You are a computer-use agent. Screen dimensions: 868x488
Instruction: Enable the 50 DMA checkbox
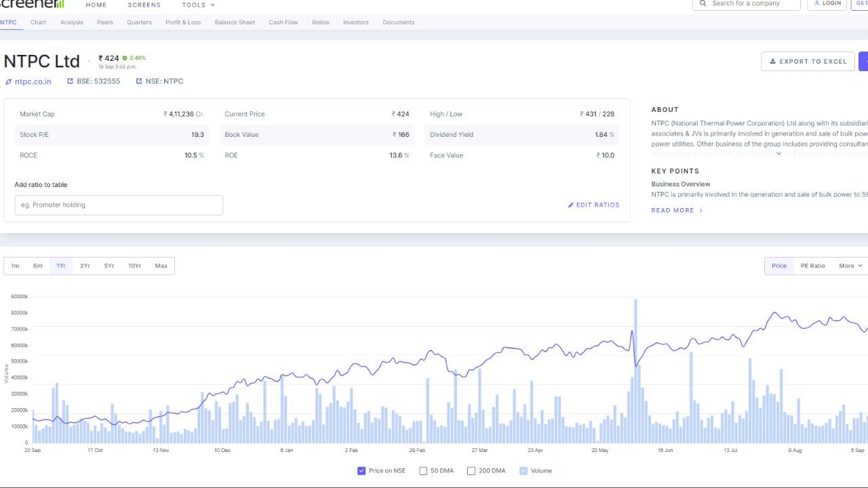423,470
